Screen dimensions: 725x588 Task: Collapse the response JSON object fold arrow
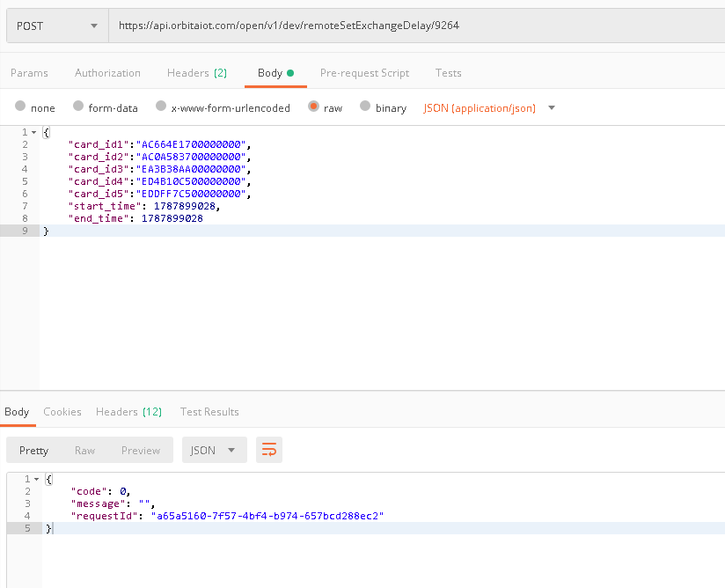[x=37, y=479]
